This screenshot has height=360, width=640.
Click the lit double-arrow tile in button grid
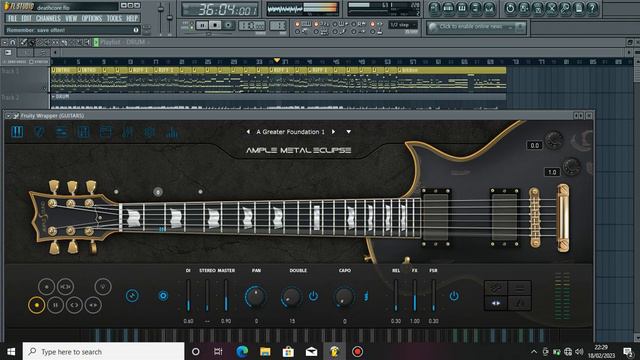pyautogui.click(x=496, y=303)
